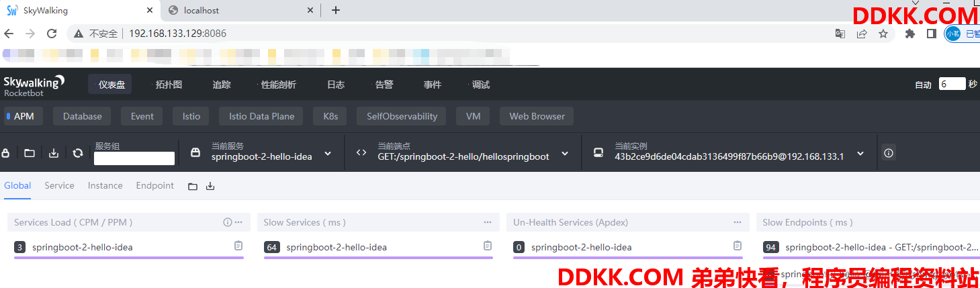Click the info icon after the instance selector

coord(889,153)
